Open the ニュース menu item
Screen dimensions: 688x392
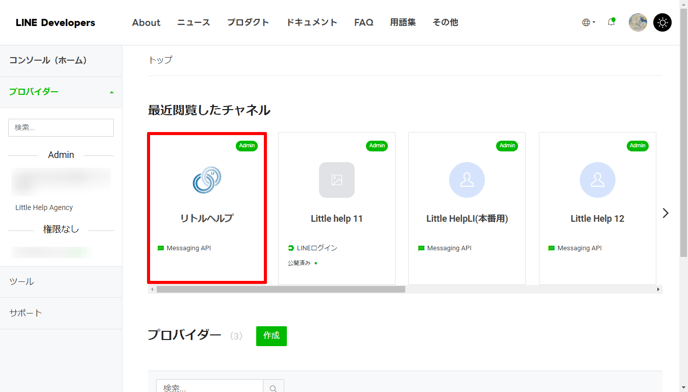[x=194, y=22]
